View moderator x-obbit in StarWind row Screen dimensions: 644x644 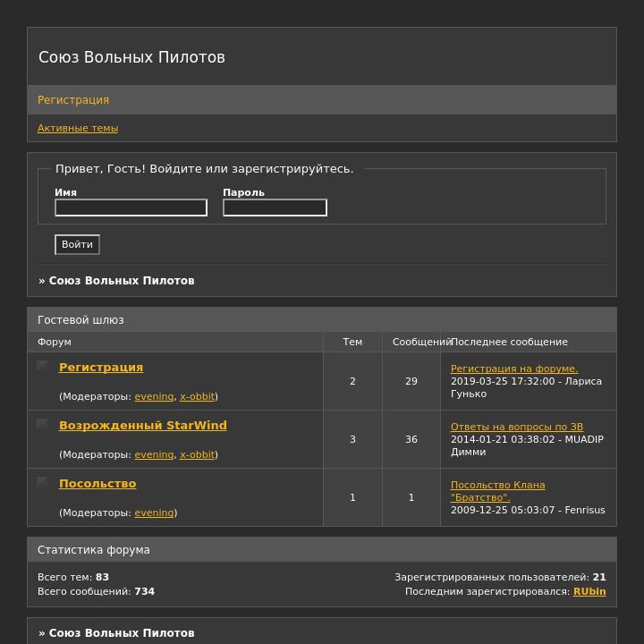(x=197, y=454)
